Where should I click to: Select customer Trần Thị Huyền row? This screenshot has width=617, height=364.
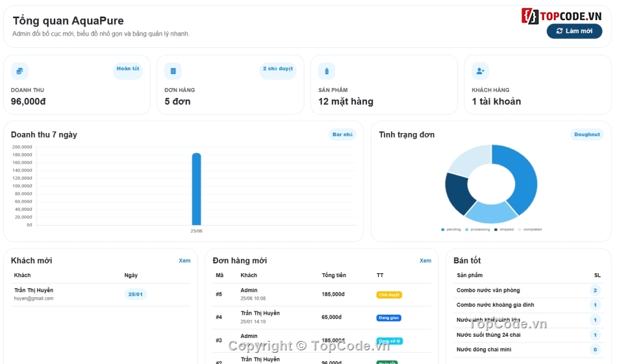click(x=101, y=295)
